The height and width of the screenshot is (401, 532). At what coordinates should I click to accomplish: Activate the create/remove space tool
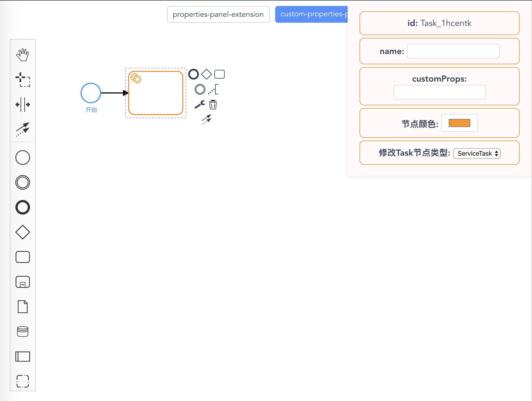coord(23,105)
